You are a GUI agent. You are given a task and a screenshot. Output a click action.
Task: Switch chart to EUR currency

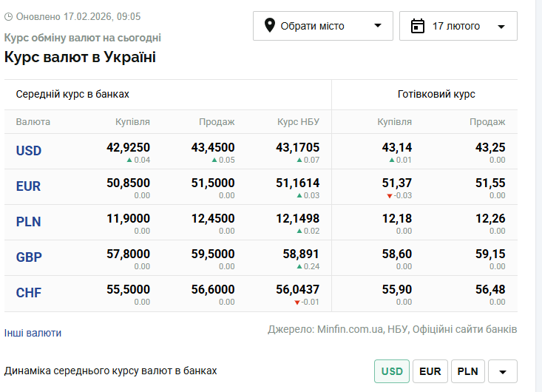pyautogui.click(x=430, y=371)
